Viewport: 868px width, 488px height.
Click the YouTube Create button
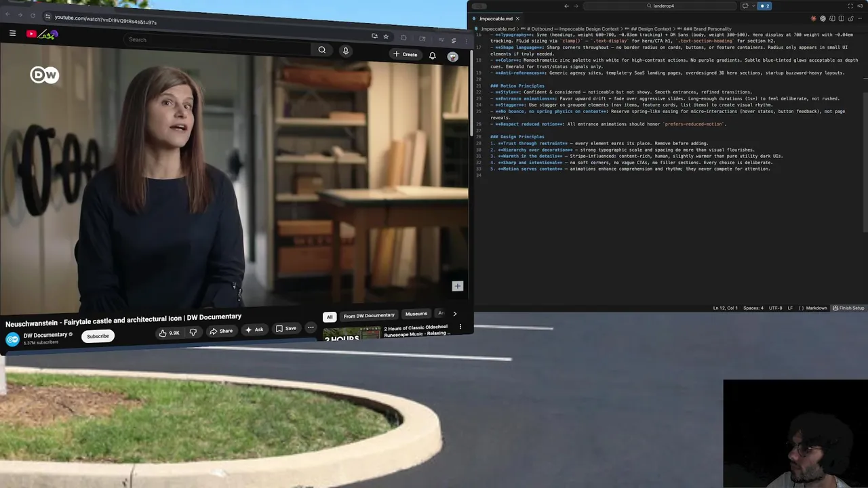click(405, 54)
